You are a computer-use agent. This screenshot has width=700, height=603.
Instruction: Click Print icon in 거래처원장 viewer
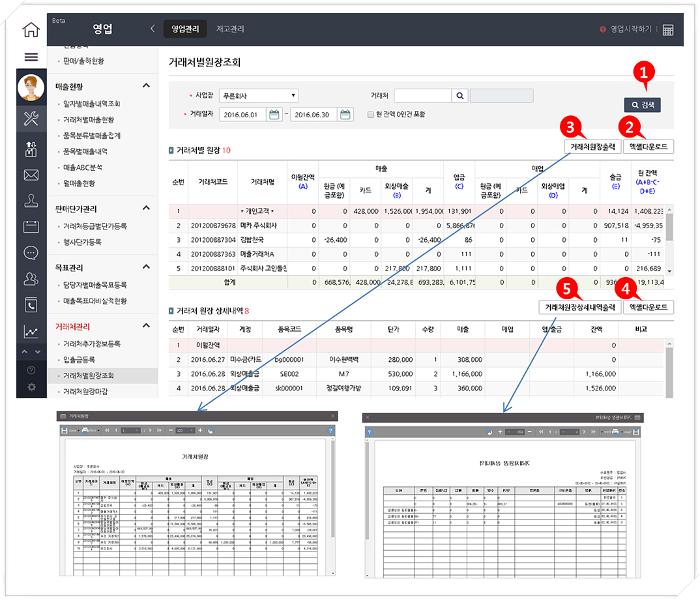85,431
